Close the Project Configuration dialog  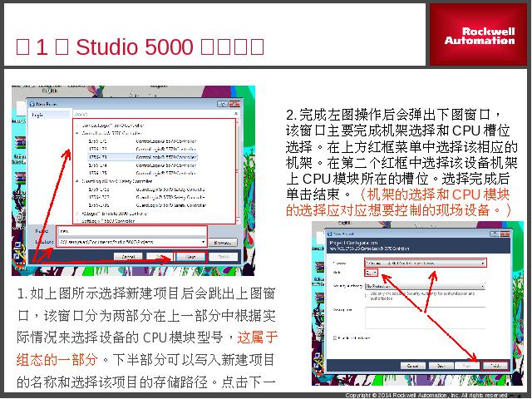[x=505, y=234]
